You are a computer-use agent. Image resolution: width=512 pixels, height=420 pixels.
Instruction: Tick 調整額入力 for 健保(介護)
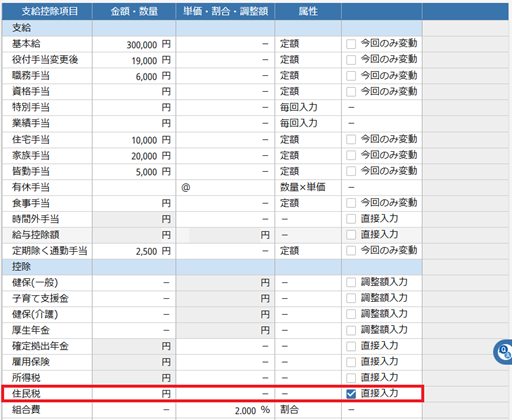351,314
